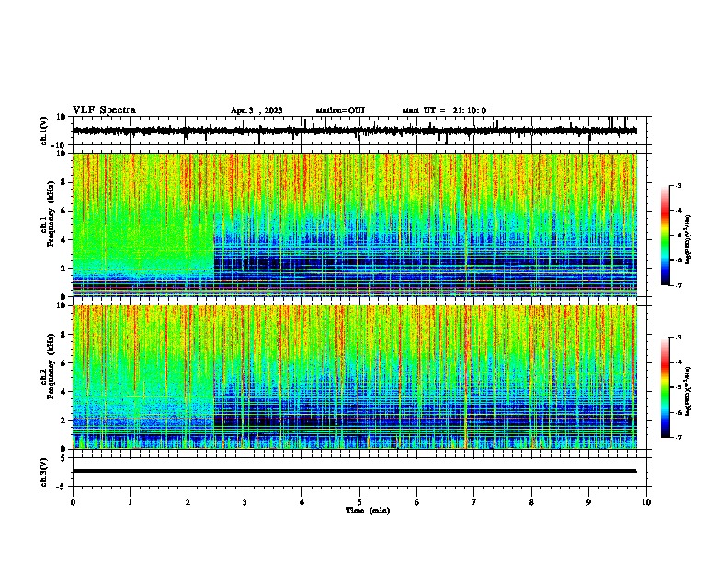
Task: Click the ch.1 spectrogram color scale bar
Action: coord(665,236)
